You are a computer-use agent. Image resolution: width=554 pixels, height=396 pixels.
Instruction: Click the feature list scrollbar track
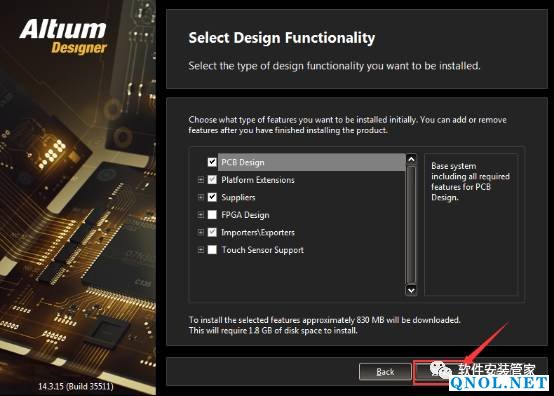[x=411, y=225]
